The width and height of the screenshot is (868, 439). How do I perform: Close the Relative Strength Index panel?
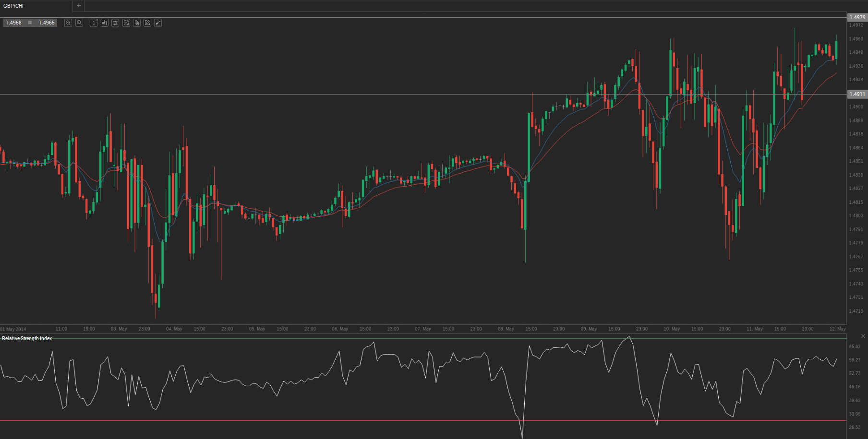pos(863,336)
